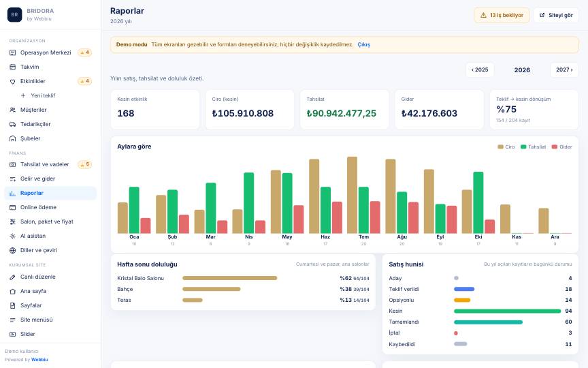Open Sayfalar menu item

(x=50, y=305)
